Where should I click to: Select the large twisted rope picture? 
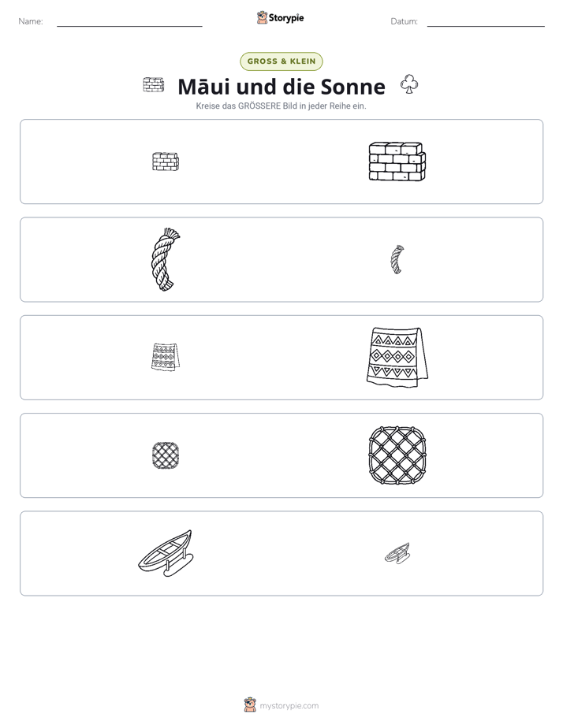[166, 259]
